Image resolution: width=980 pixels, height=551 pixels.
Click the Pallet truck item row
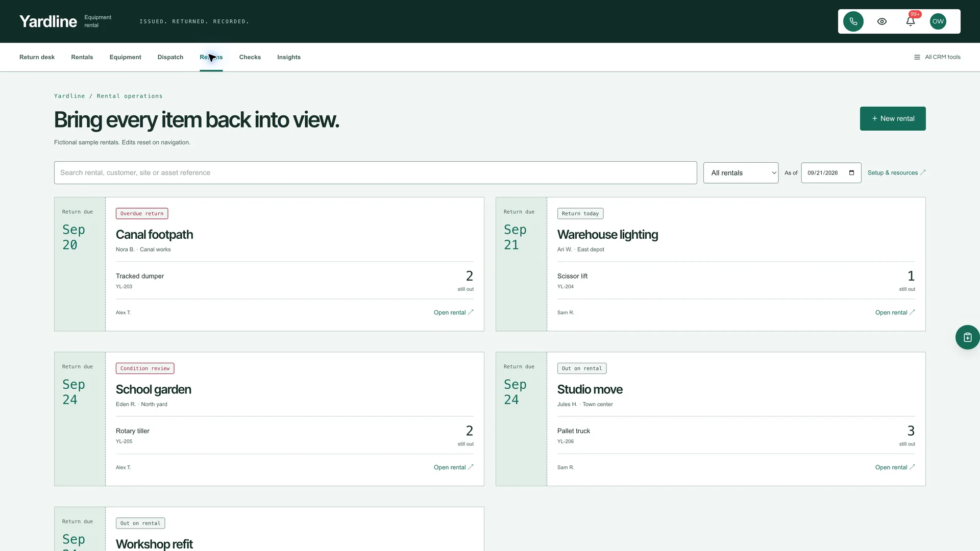coord(736,435)
